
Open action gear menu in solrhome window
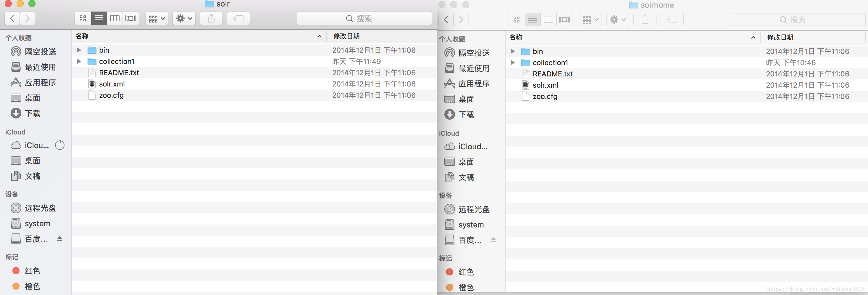coord(618,20)
